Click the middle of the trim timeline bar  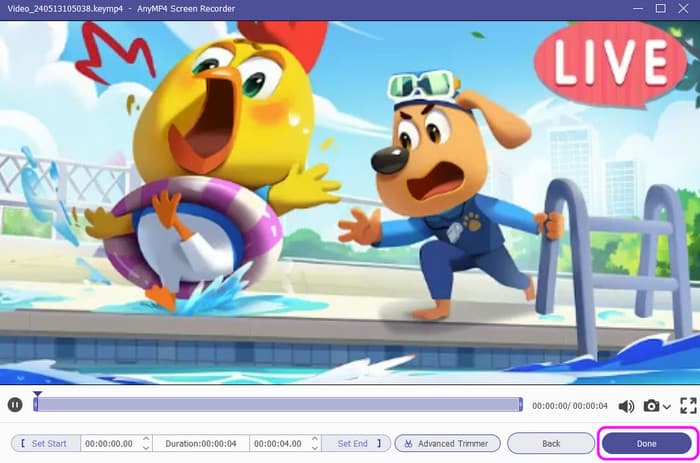pyautogui.click(x=278, y=405)
